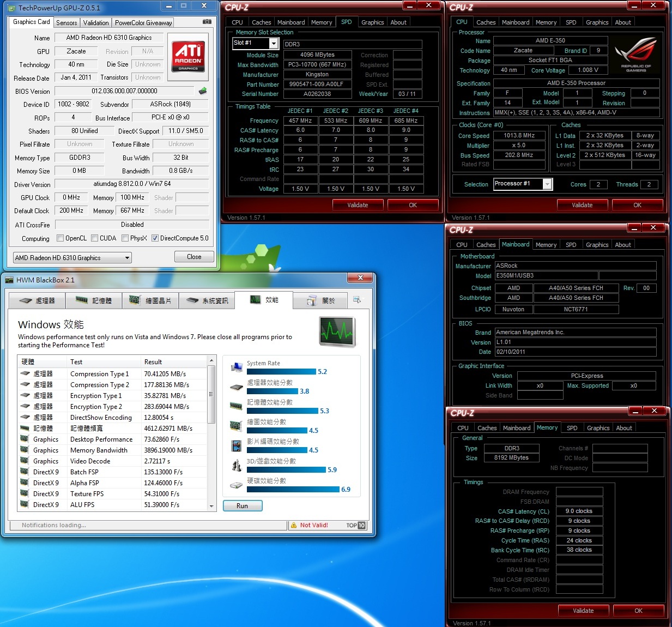The image size is (672, 627).
Task: Click the 硬碟效能分數 hard drive icon
Action: [x=237, y=485]
